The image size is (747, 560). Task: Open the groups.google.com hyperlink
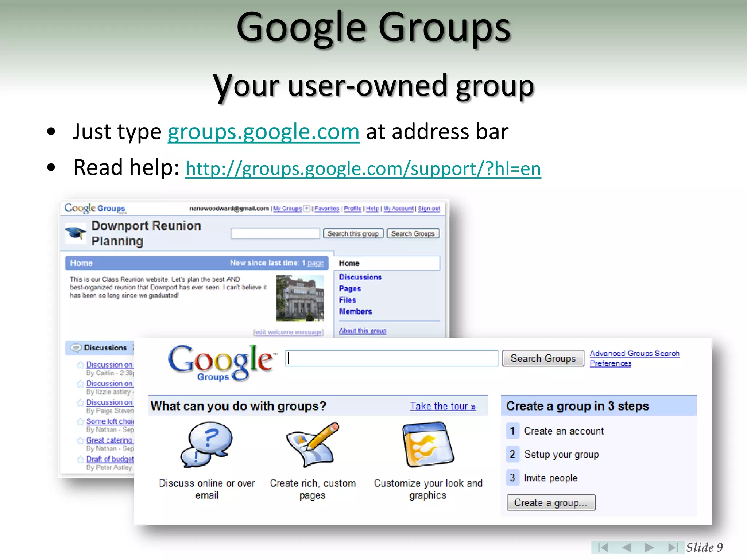264,132
